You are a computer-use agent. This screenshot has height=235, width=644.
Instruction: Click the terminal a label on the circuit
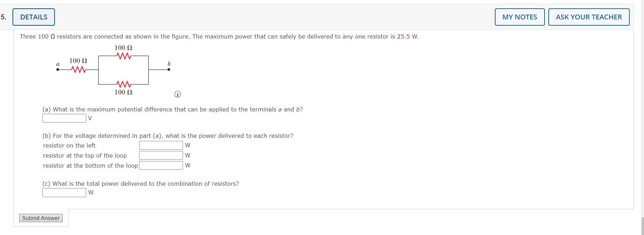[x=57, y=64]
